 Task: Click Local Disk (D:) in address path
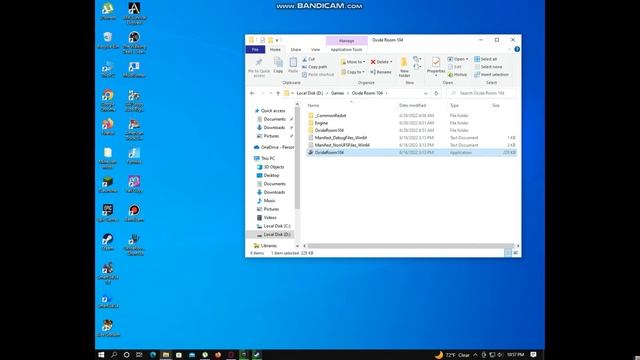[x=309, y=93]
